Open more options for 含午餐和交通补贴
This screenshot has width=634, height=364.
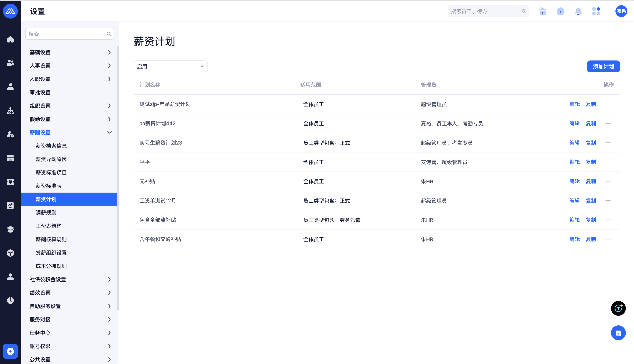[608, 239]
